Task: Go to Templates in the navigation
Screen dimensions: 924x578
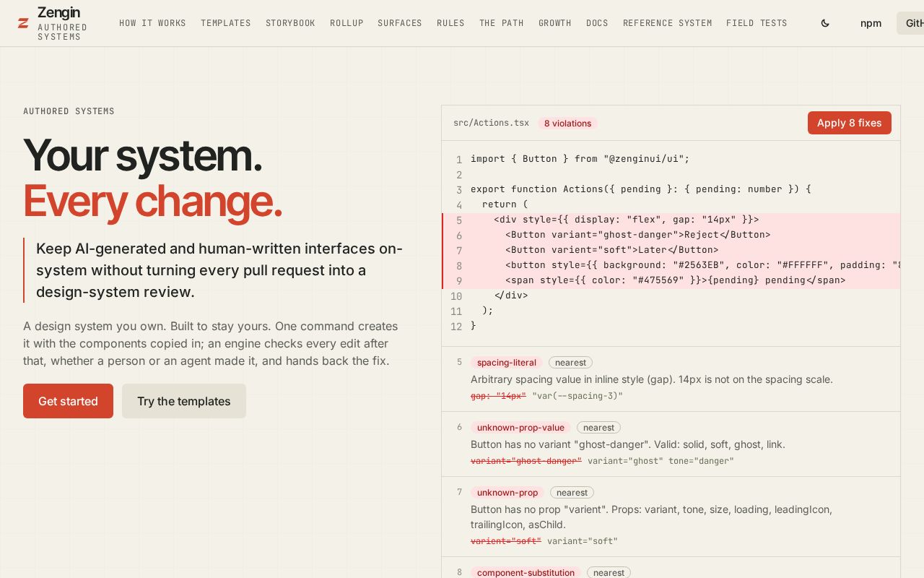Action: coord(226,23)
